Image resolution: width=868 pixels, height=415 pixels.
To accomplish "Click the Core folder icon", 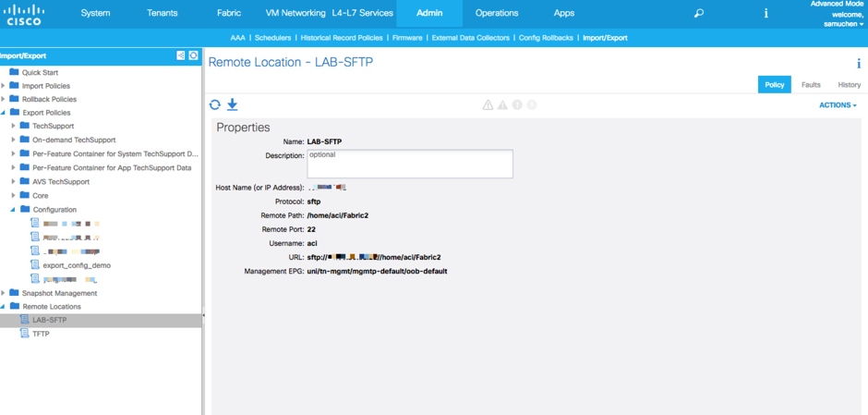I will click(25, 195).
